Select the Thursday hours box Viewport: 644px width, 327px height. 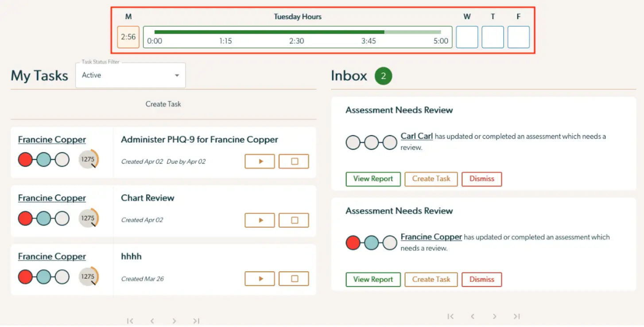pos(493,37)
